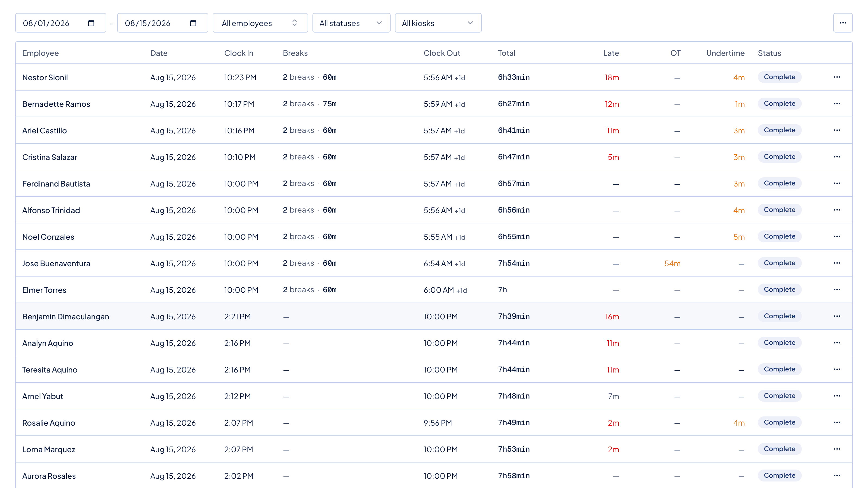
Task: Open row actions for Ariel Castillo
Action: click(x=837, y=130)
